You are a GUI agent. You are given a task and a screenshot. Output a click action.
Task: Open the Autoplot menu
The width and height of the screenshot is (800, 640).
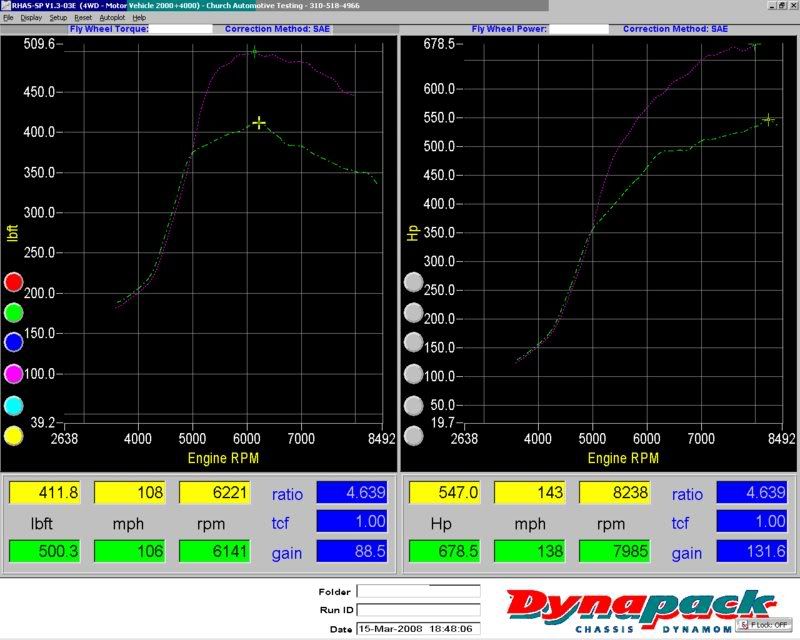pyautogui.click(x=112, y=18)
